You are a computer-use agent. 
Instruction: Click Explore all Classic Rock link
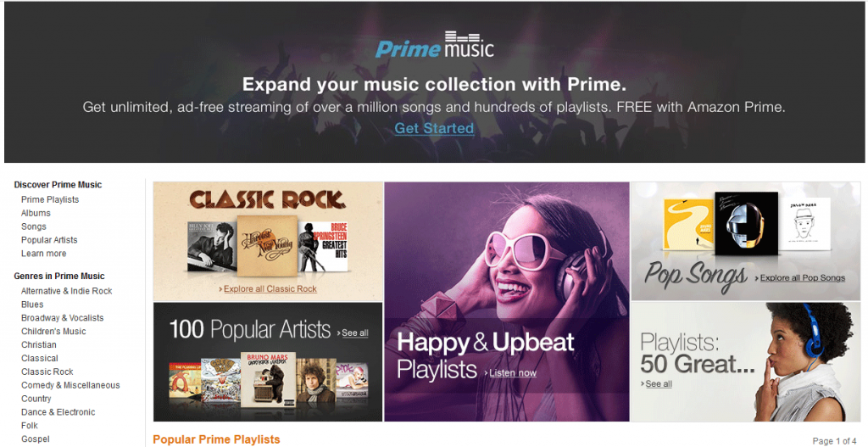270,289
